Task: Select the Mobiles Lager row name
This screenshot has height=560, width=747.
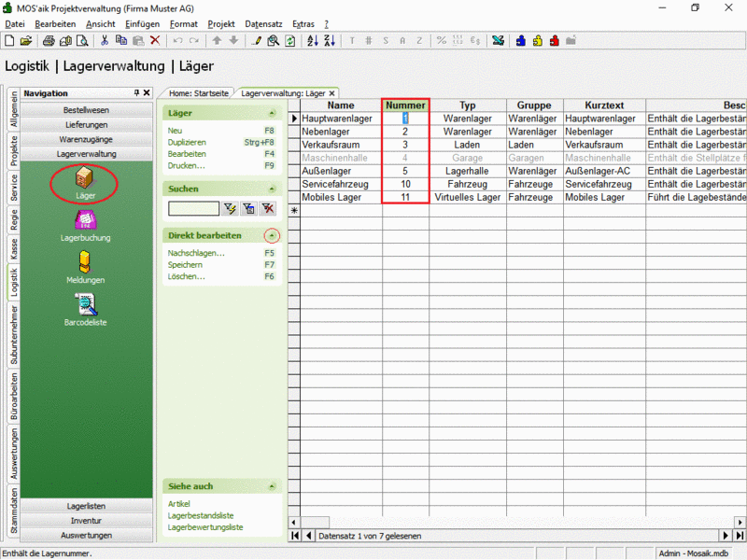Action: click(341, 198)
